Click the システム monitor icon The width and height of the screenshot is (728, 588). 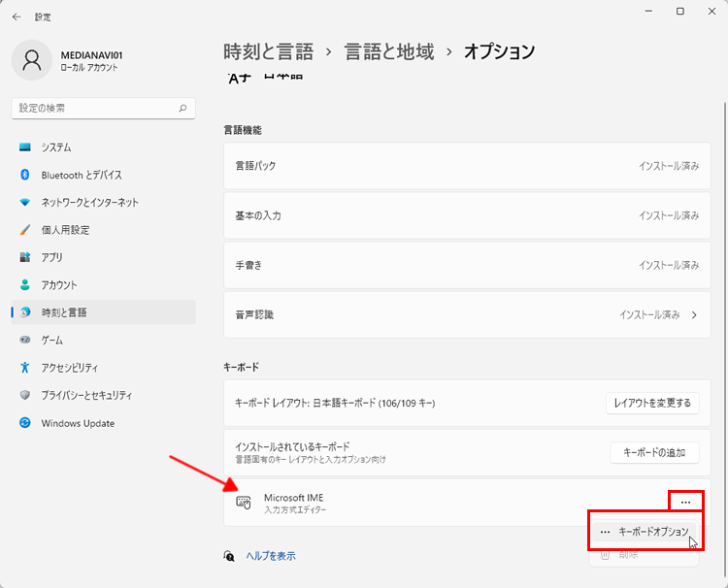pos(25,147)
